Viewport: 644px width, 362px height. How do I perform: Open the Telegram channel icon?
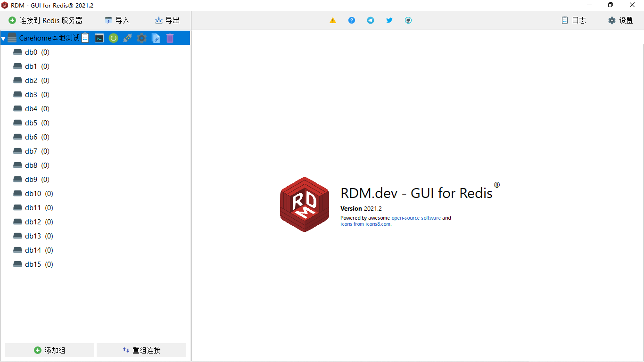click(x=371, y=20)
